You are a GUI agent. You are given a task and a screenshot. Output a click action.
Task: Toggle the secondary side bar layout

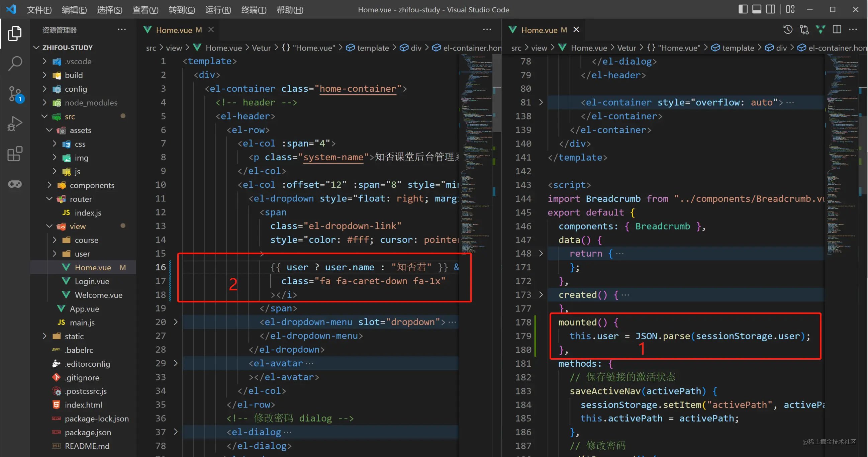coord(771,9)
